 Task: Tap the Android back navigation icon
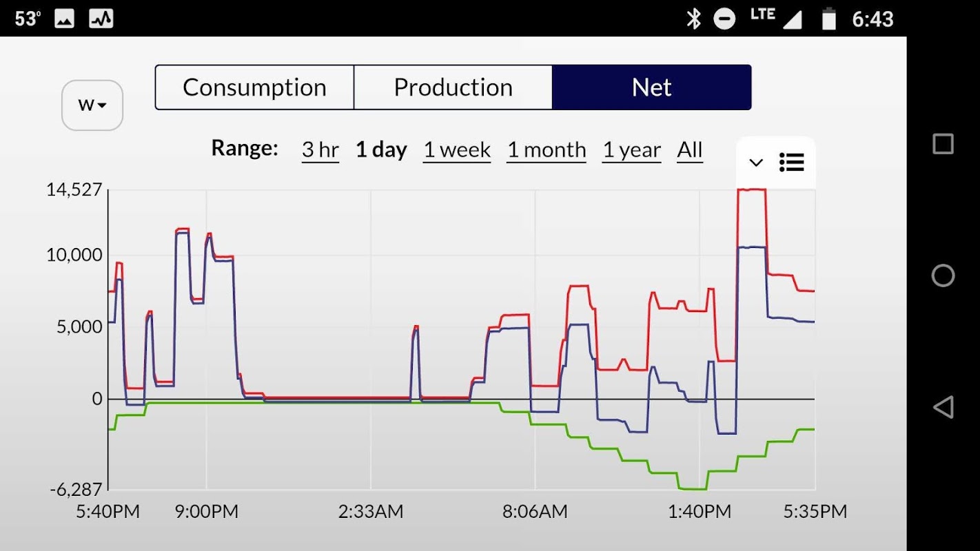[943, 407]
